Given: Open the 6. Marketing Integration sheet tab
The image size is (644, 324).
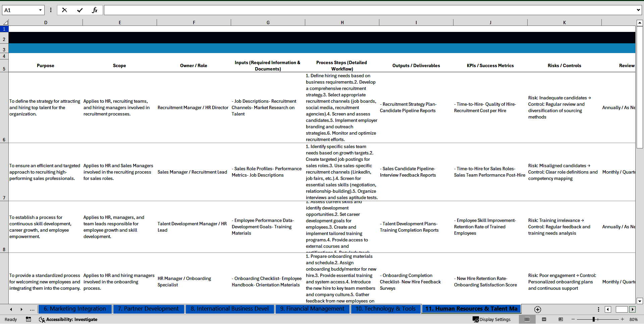Looking at the screenshot, I should point(75,309).
